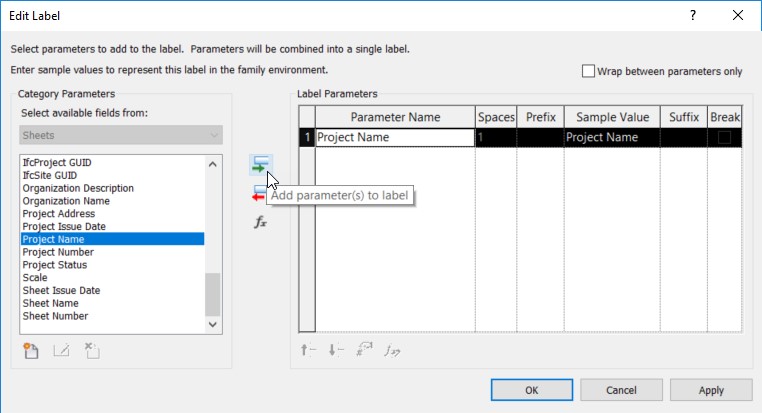Click the edit units format icon

[364, 350]
